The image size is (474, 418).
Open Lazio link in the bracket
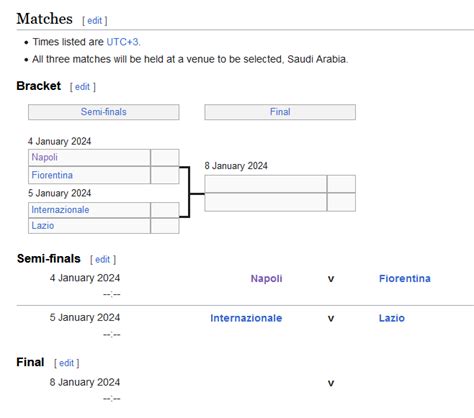(43, 226)
